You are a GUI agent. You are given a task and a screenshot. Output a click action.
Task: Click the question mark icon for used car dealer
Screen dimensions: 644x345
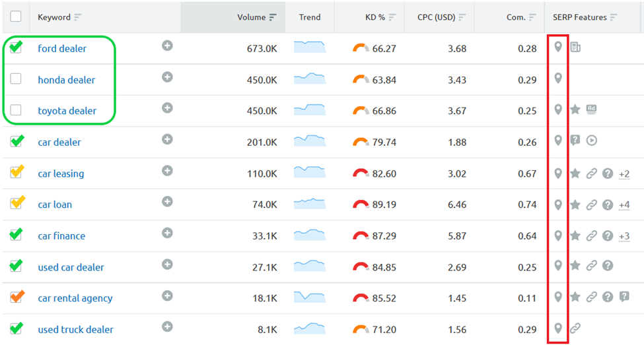point(608,265)
